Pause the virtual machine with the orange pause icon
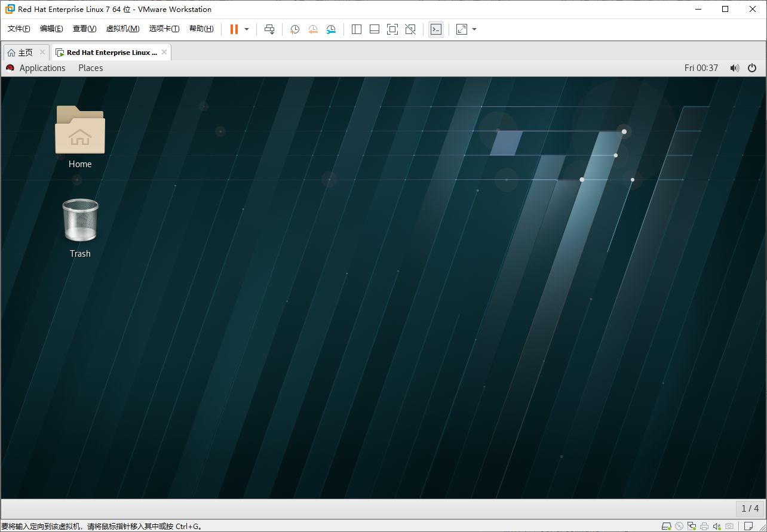The height and width of the screenshot is (532, 767). [234, 29]
